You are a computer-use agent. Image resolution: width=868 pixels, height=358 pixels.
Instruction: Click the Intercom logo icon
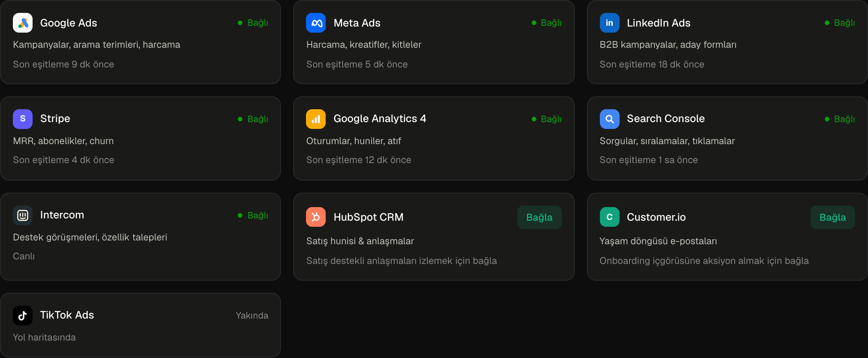pyautogui.click(x=23, y=215)
